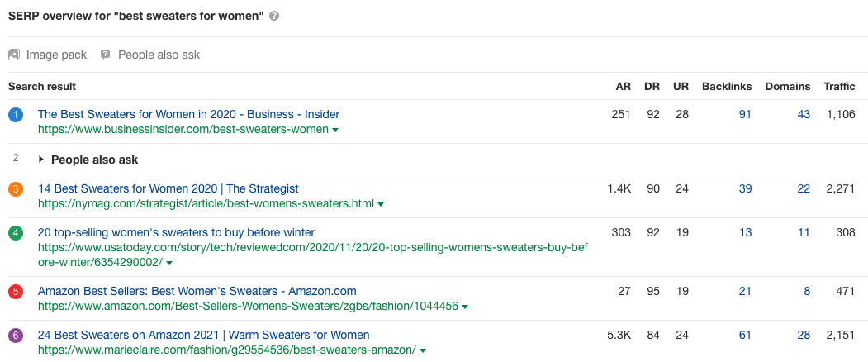Expand the People also ask row
Image resolution: width=868 pixels, height=362 pixels.
[42, 160]
